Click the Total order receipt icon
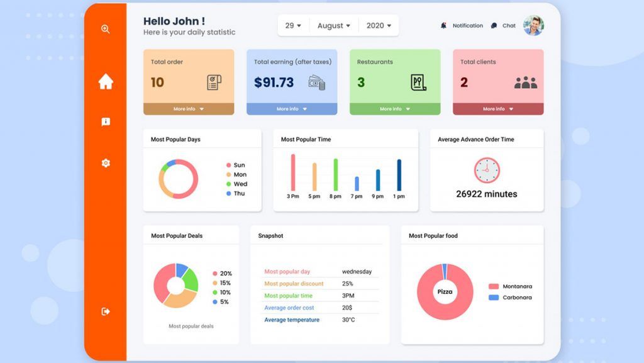Viewport: 644px width, 363px height. point(214,82)
